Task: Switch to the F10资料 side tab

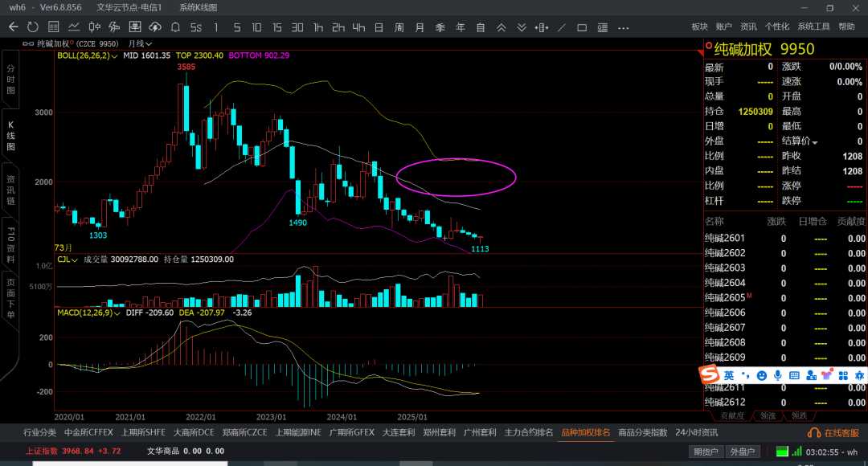Action: point(10,244)
